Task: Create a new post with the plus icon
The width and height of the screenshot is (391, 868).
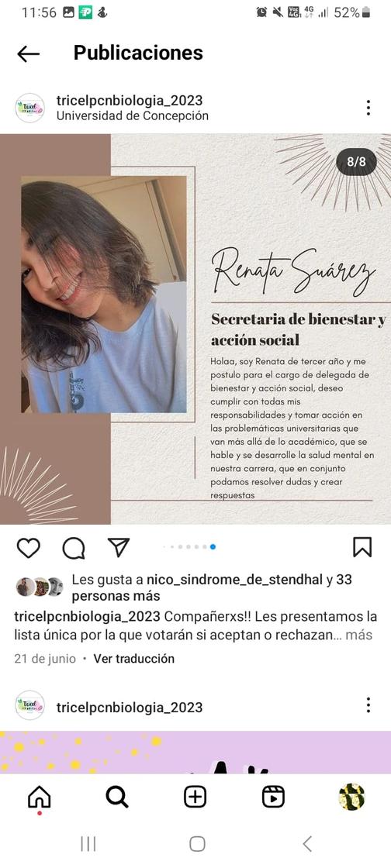Action: pyautogui.click(x=195, y=797)
